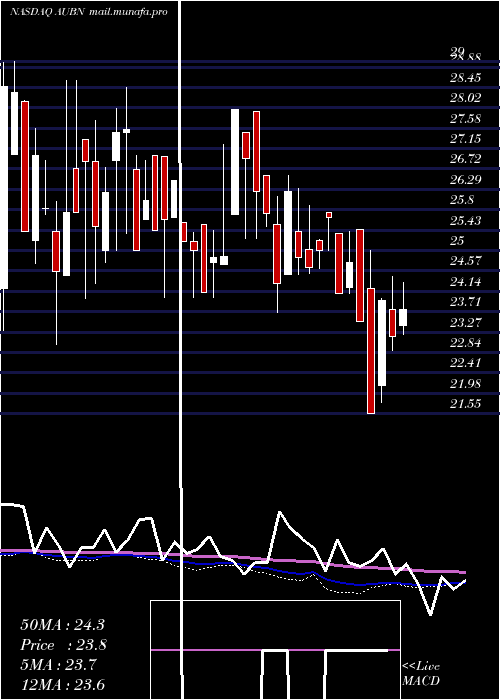The image size is (500, 700).
Task: Click the 22.84 price axis label
Action: 465,343
